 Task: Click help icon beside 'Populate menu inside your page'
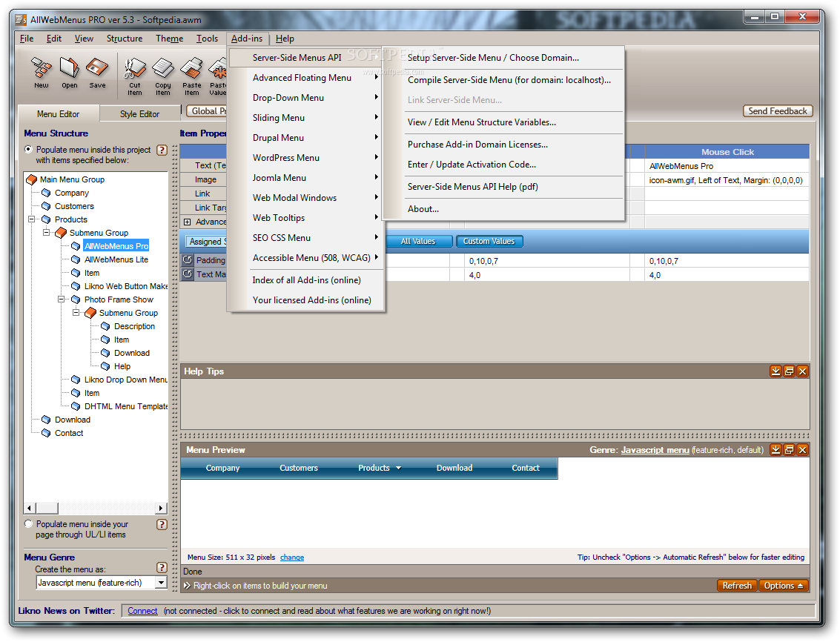(x=162, y=525)
